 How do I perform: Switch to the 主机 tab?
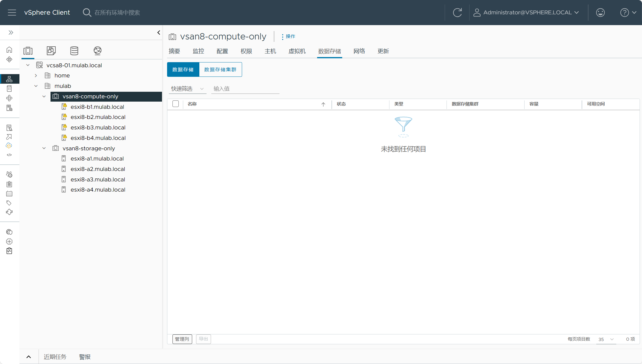[270, 51]
